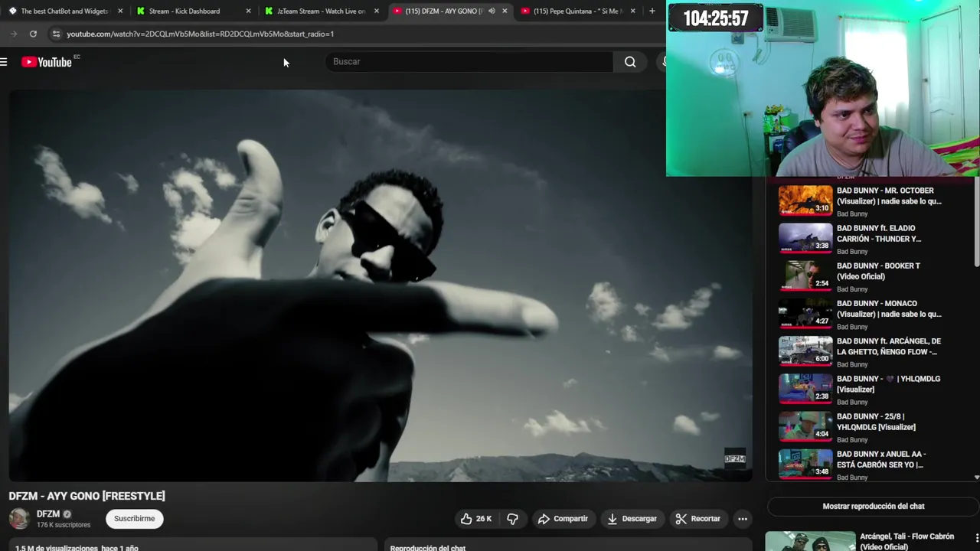Click video title DFZM - AYY GONO [FREESTYLE]

tap(87, 496)
